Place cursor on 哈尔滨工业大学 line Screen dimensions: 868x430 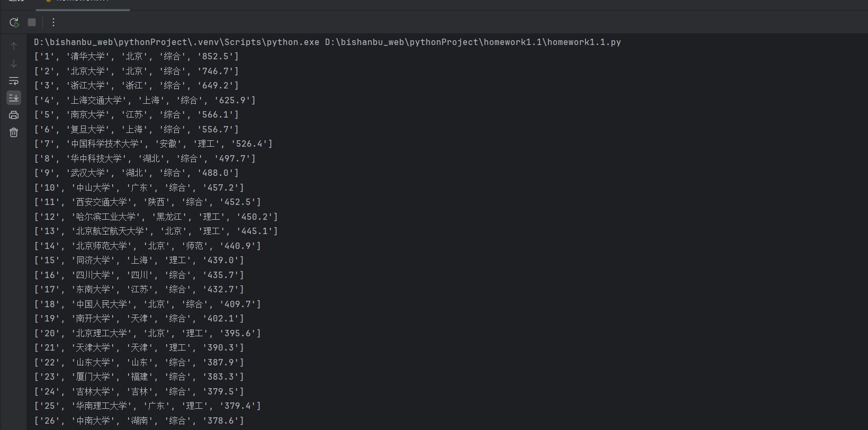[156, 217]
